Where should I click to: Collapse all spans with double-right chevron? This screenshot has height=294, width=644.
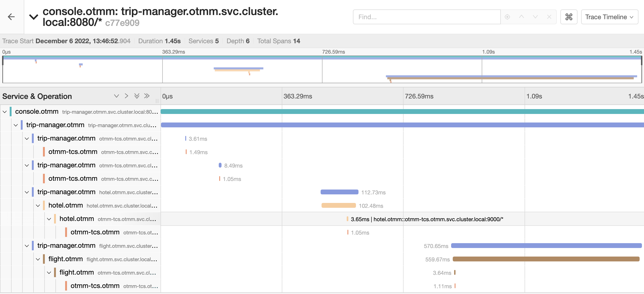(147, 96)
